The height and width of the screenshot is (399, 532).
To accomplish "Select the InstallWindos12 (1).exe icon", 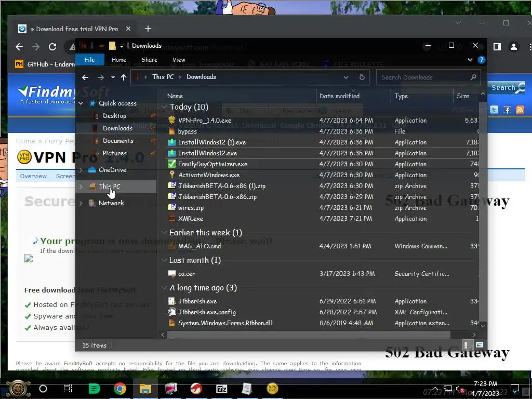I will (x=172, y=142).
